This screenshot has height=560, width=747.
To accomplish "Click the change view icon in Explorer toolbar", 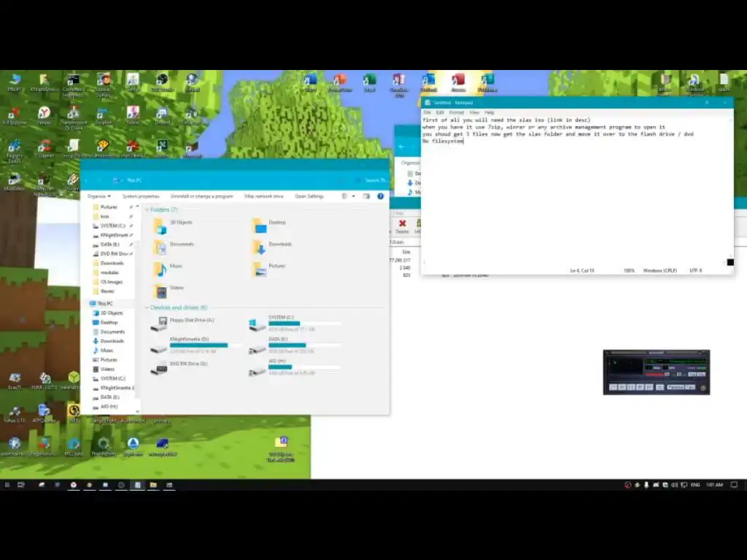I will (x=344, y=196).
